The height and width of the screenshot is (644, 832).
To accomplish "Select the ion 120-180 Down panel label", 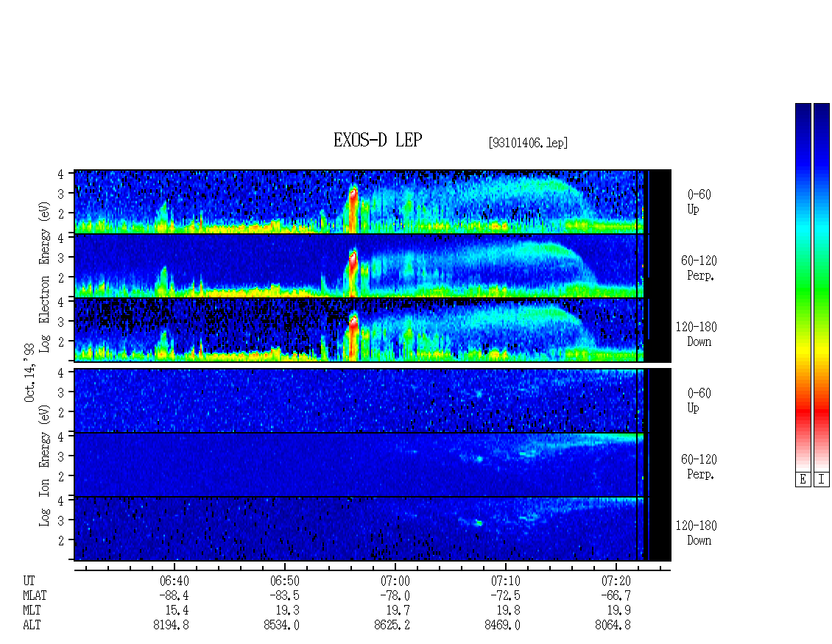I will (x=697, y=533).
